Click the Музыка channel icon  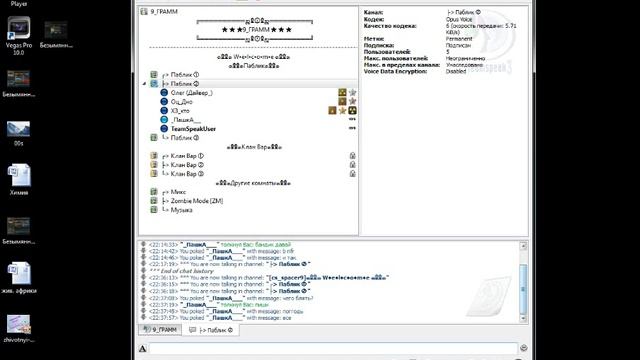pos(154,209)
